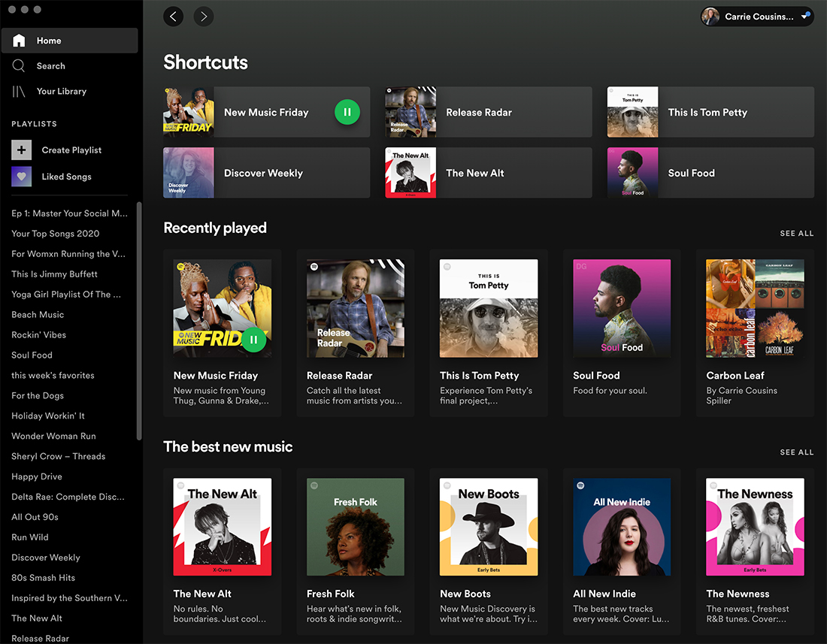Viewport: 827px width, 644px height.
Task: Pause via the New Music Friday cover button
Action: (253, 340)
